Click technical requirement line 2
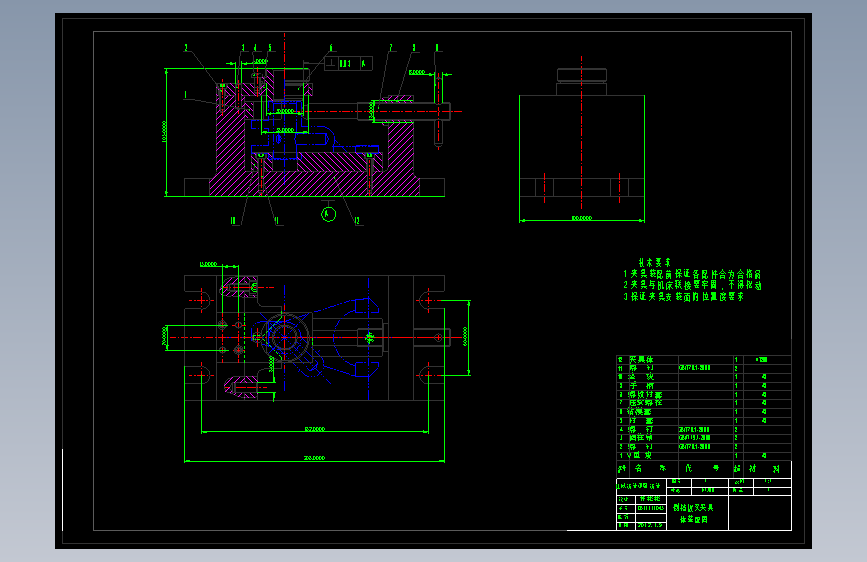This screenshot has width=867, height=562. pyautogui.click(x=692, y=285)
